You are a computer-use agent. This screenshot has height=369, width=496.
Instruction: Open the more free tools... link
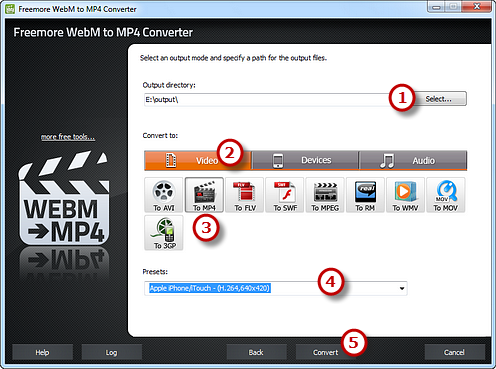(x=68, y=137)
